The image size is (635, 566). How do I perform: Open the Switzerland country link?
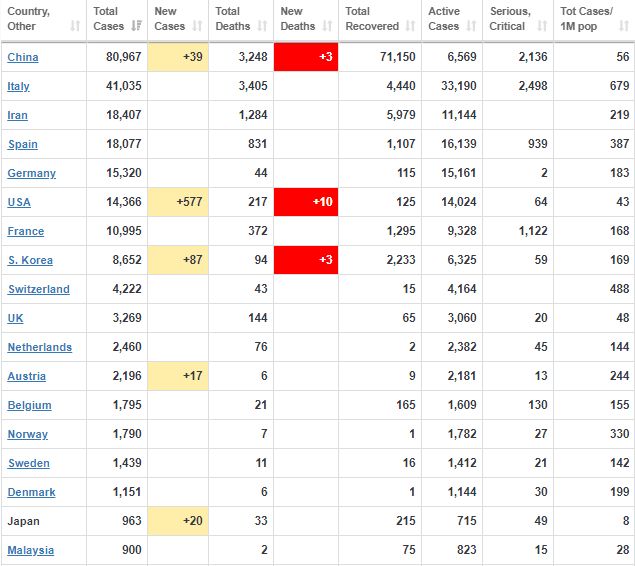39,289
